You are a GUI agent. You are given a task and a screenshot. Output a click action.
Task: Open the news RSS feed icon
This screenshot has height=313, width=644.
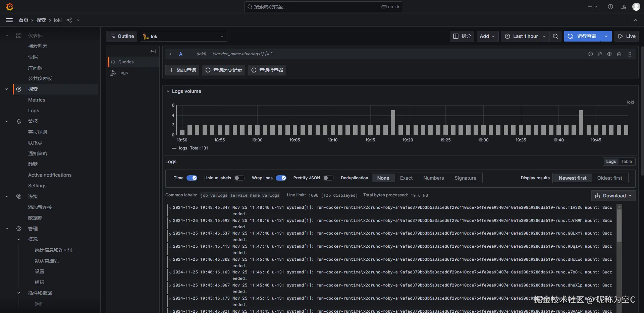pos(624,7)
